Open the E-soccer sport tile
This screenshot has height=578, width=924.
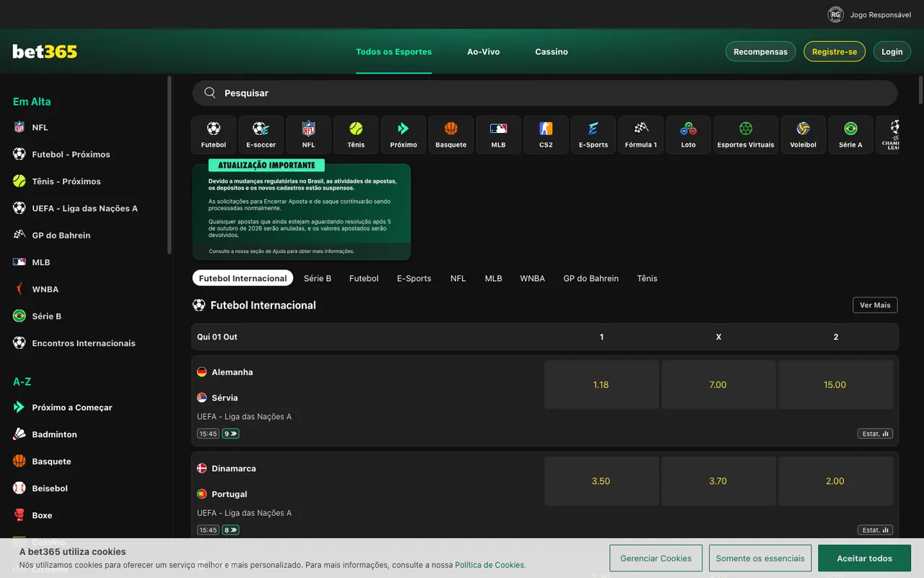pyautogui.click(x=261, y=134)
